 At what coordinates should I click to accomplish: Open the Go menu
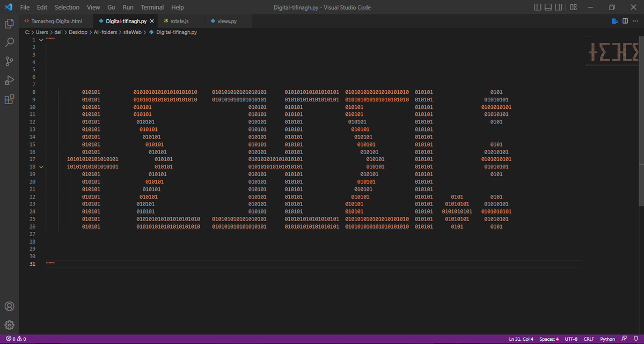[x=111, y=8]
